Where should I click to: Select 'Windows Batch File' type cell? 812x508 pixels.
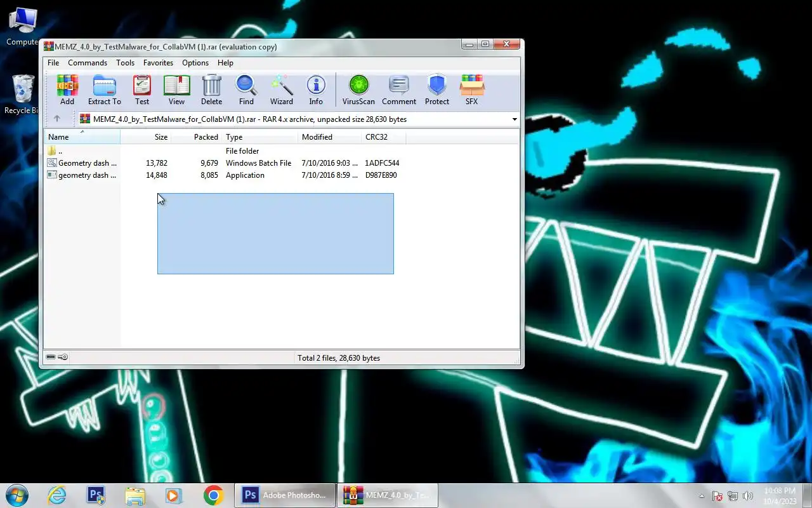pyautogui.click(x=259, y=163)
